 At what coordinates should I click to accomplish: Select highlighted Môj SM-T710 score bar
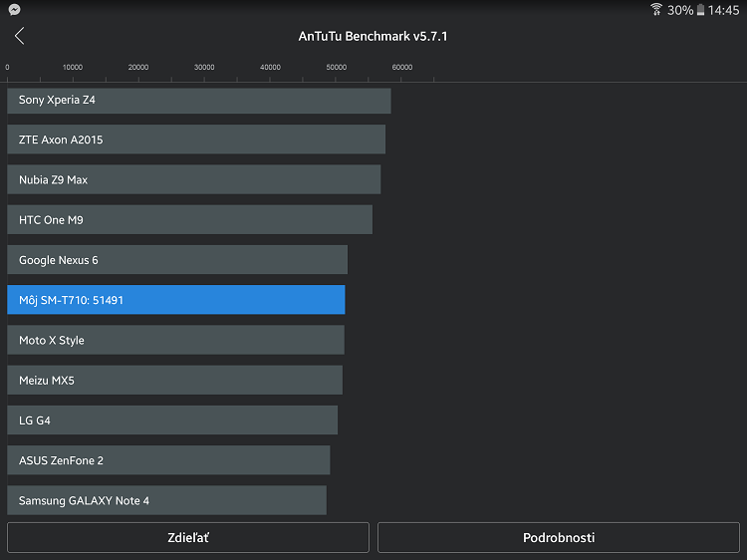click(175, 300)
